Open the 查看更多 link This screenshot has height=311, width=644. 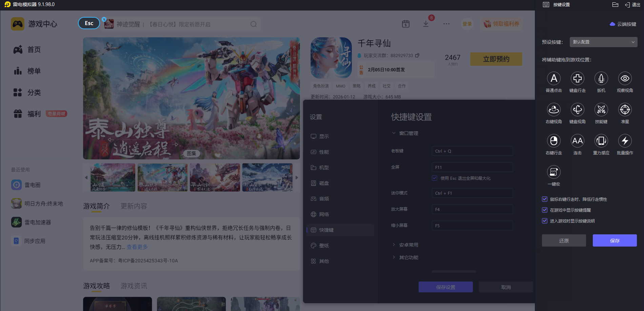[137, 247]
